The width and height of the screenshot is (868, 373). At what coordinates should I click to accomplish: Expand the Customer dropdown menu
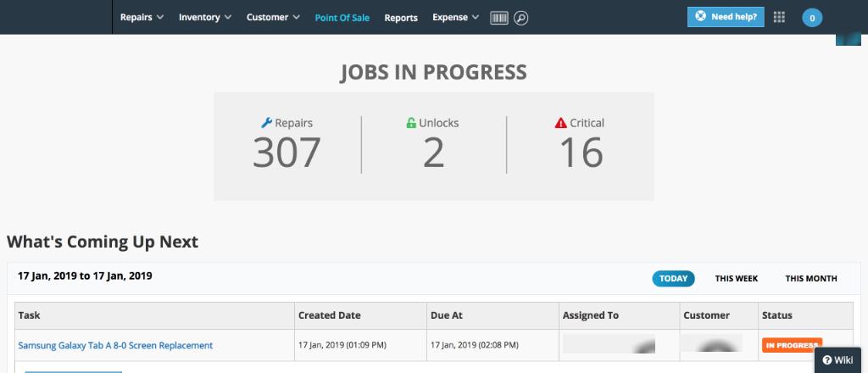tap(273, 17)
